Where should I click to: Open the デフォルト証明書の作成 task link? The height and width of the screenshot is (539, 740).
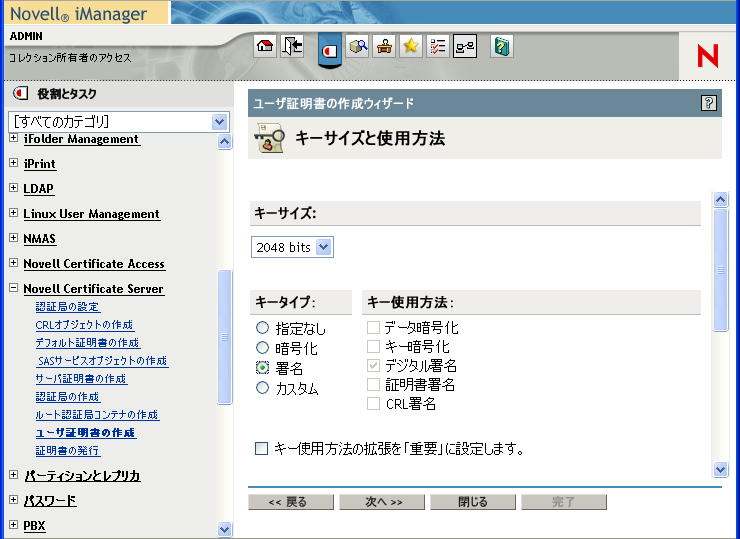click(88, 343)
